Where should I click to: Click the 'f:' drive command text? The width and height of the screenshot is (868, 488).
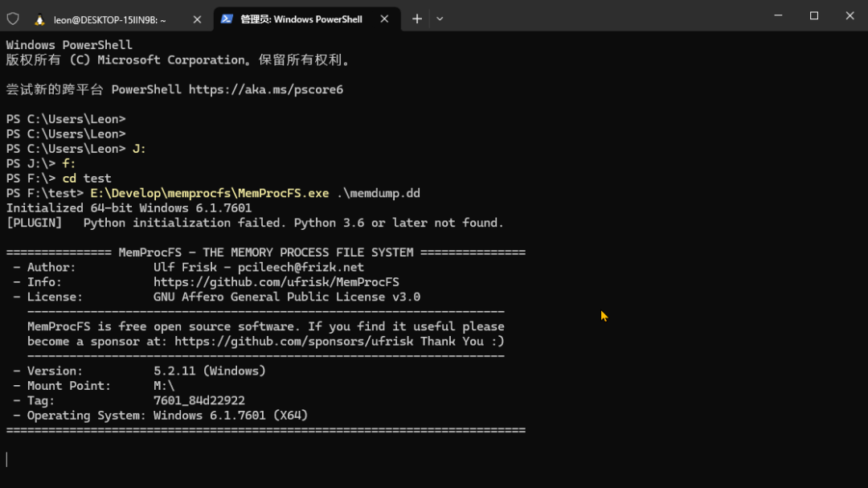pos(68,164)
